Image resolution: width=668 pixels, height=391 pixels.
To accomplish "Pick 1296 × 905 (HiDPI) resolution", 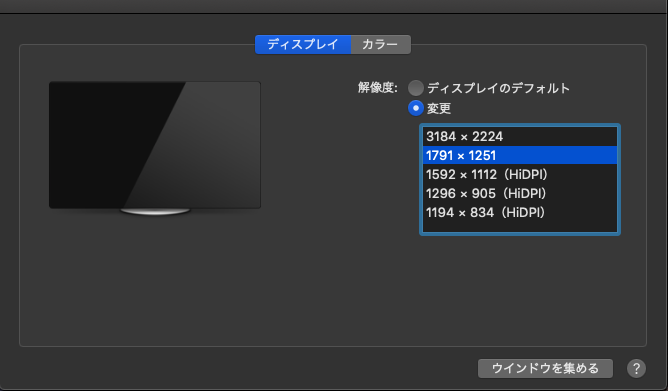I will pos(520,193).
